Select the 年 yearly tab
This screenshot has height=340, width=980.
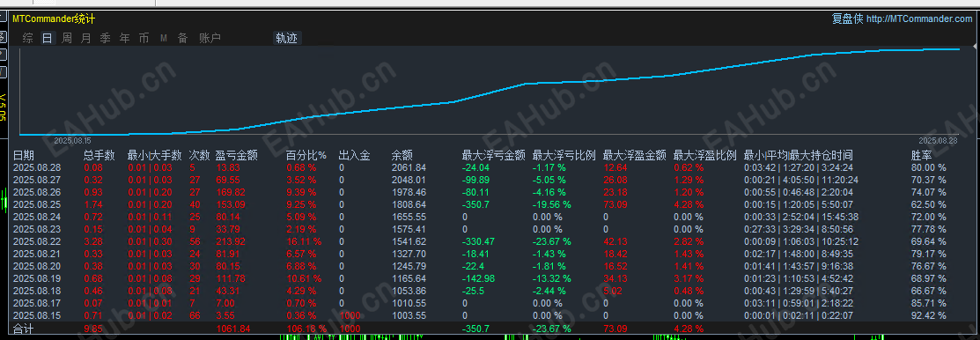point(124,38)
